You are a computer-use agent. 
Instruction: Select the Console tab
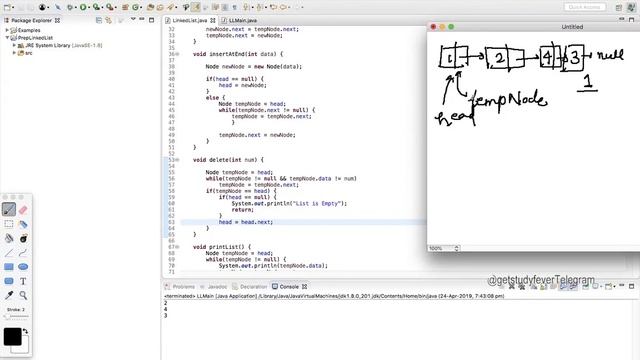(x=289, y=287)
